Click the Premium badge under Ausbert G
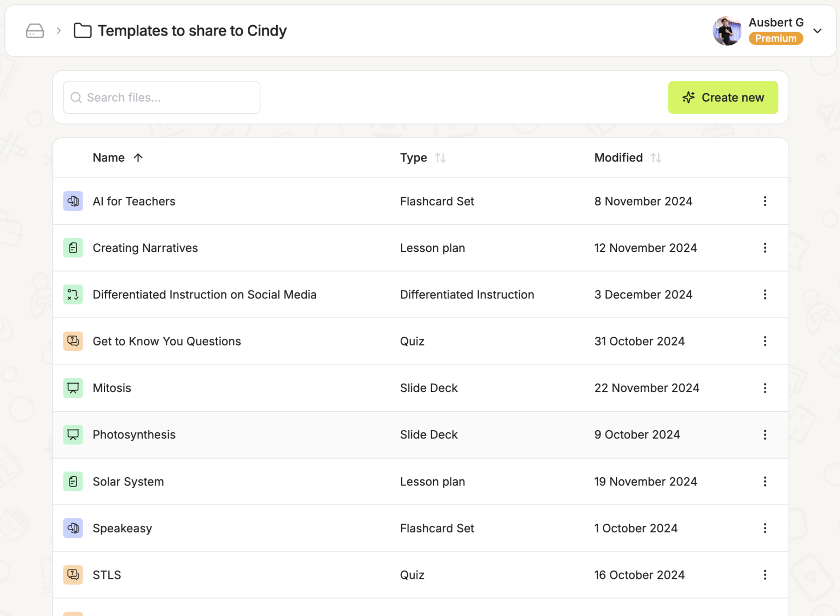The height and width of the screenshot is (616, 840). pos(776,38)
